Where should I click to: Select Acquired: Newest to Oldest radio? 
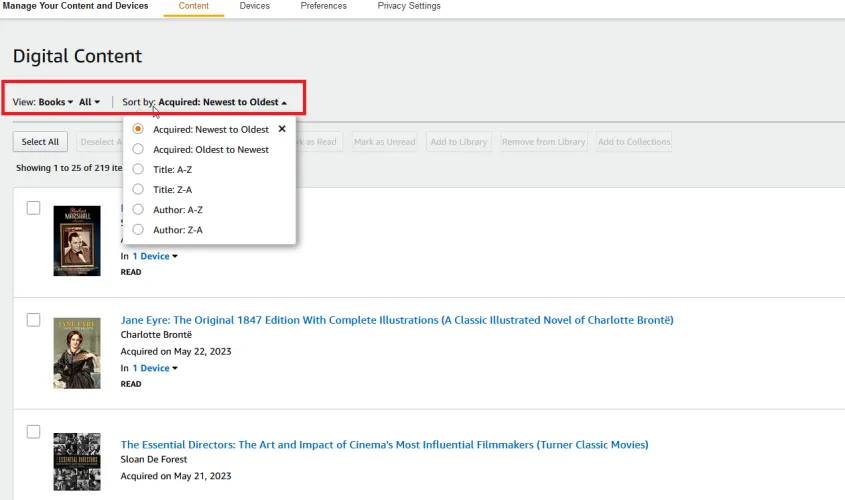point(138,129)
